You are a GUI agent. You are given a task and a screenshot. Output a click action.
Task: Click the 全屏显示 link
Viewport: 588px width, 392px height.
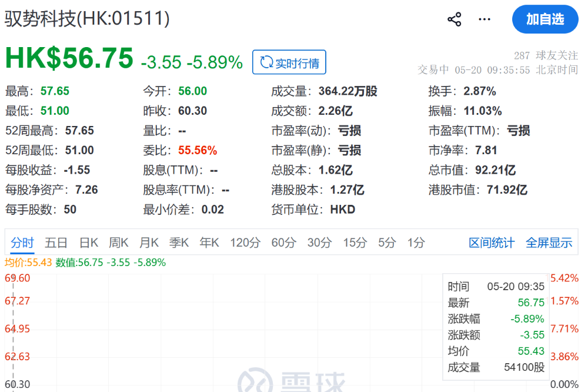coord(549,242)
